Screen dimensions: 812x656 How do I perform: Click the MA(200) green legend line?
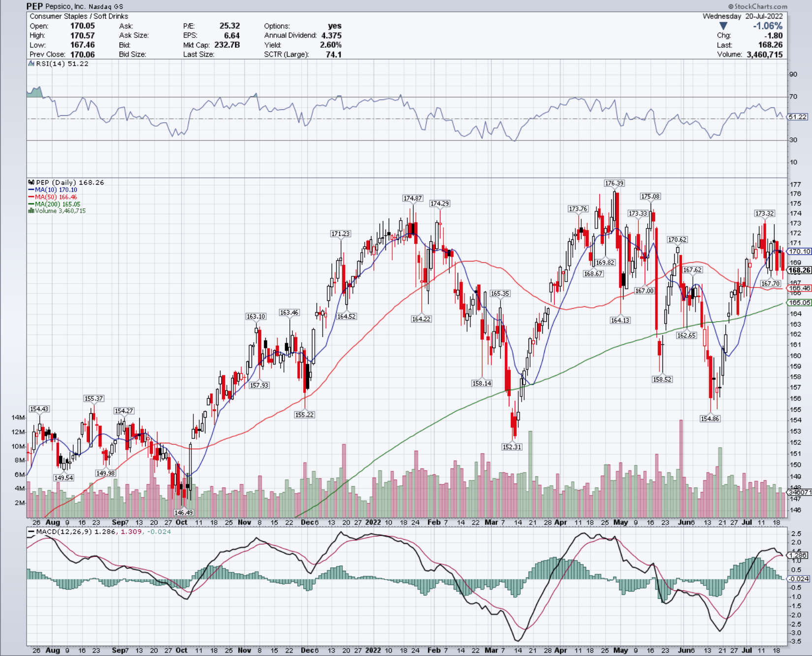coord(31,204)
